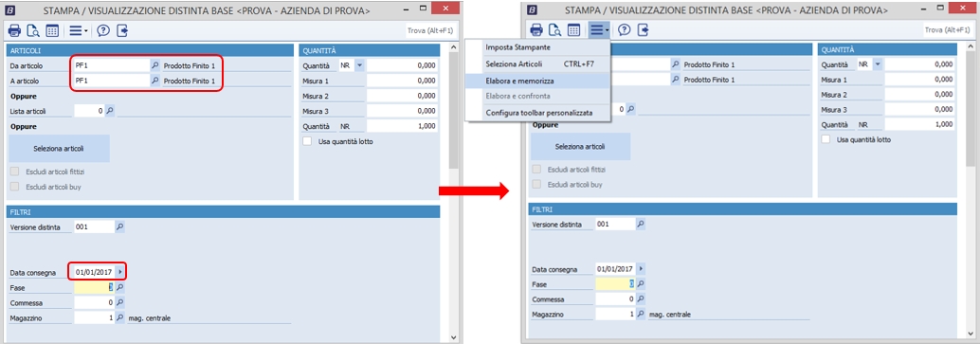Click app logo icon in right window title bar
This screenshot has width=980, height=344.
click(x=532, y=9)
